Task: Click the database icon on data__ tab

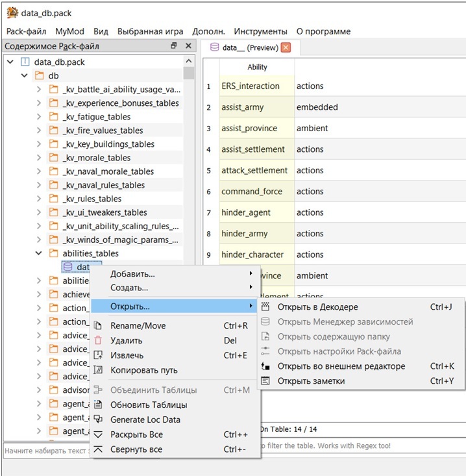Action: click(214, 47)
